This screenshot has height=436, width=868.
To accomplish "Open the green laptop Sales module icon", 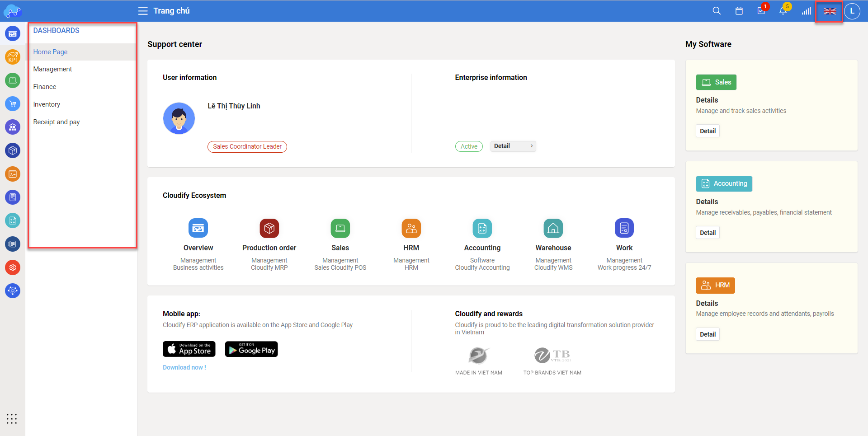I will click(13, 80).
